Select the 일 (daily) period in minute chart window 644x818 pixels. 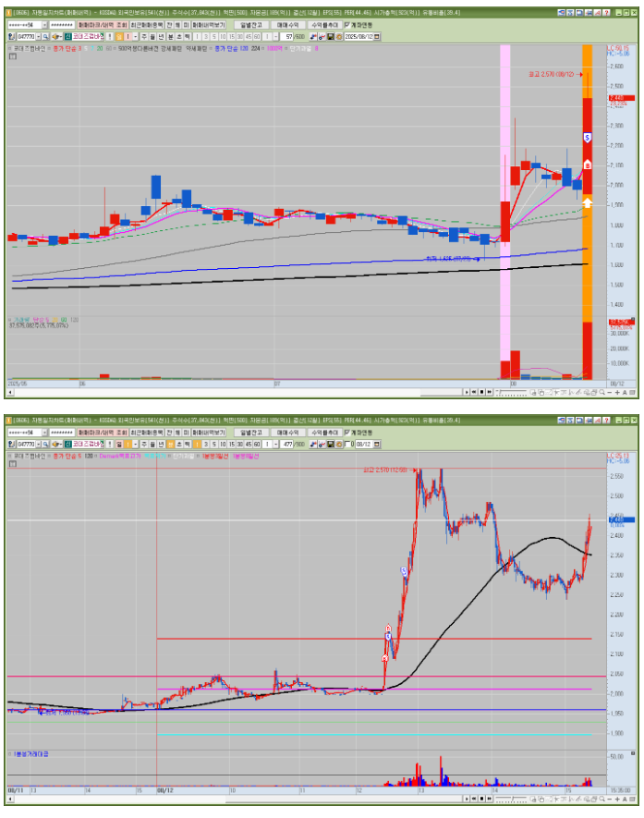(119, 444)
